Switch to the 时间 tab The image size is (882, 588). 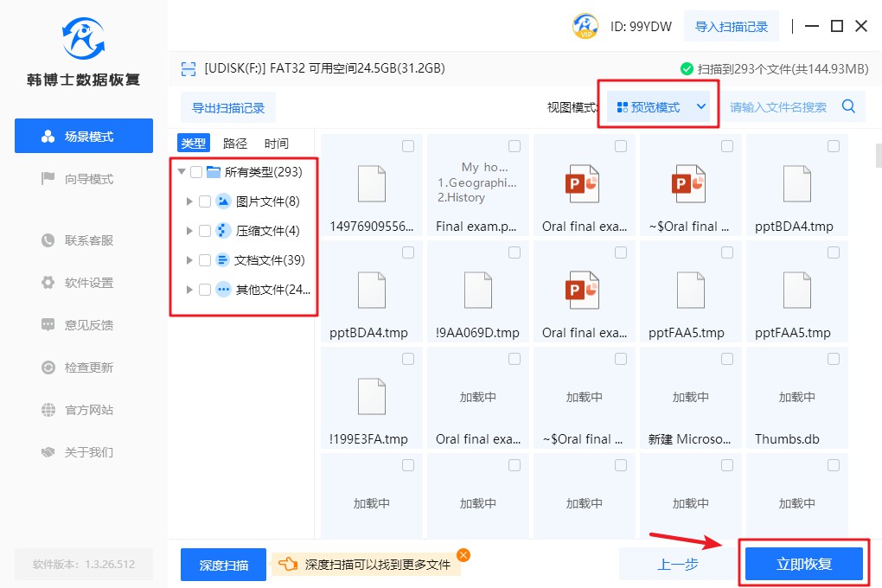click(276, 143)
